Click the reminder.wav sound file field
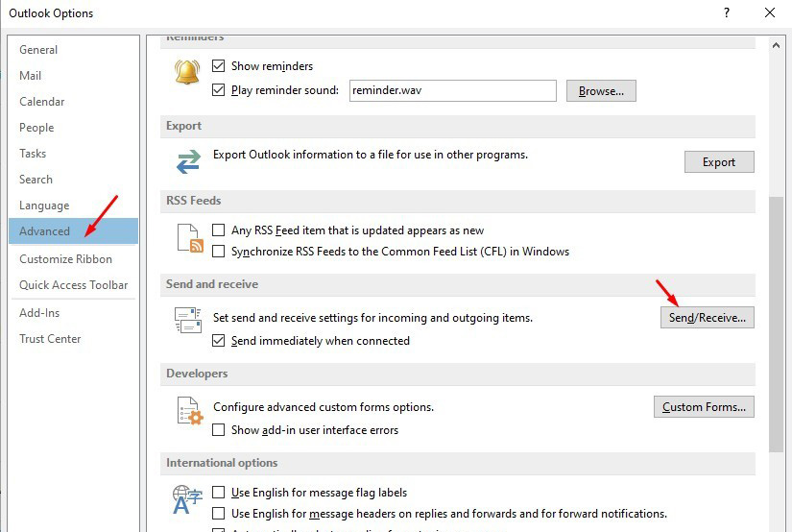792x532 pixels. point(452,91)
